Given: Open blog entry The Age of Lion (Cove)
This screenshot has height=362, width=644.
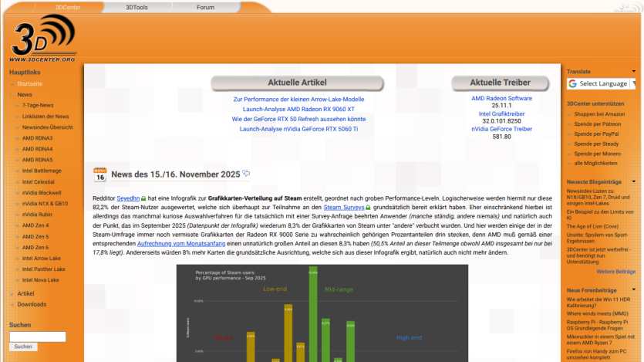Looking at the screenshot, I should pyautogui.click(x=592, y=226).
